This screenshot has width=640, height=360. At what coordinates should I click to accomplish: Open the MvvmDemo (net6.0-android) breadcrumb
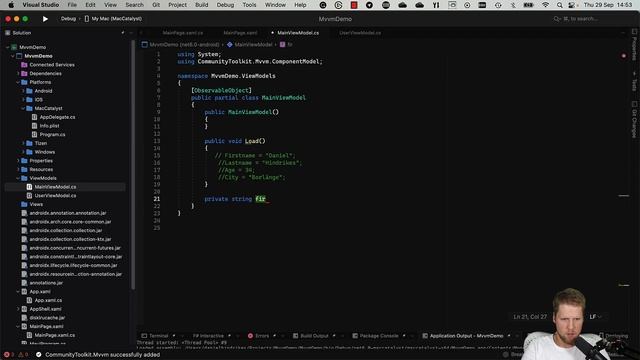click(184, 44)
